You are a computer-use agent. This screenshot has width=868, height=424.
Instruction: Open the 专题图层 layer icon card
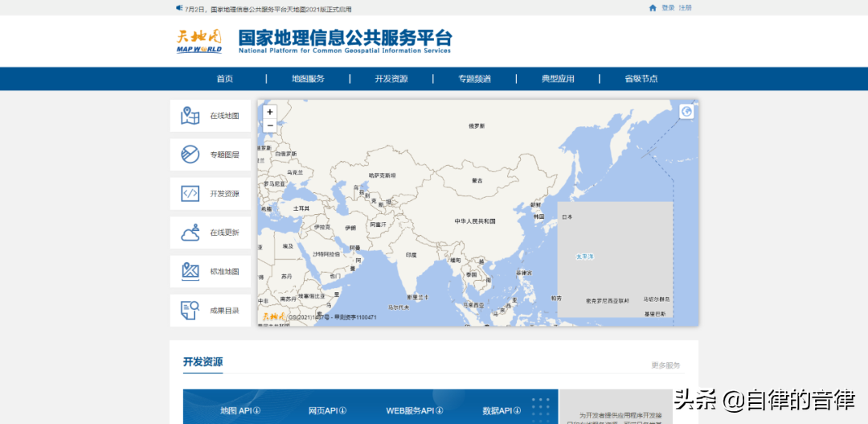(x=211, y=154)
